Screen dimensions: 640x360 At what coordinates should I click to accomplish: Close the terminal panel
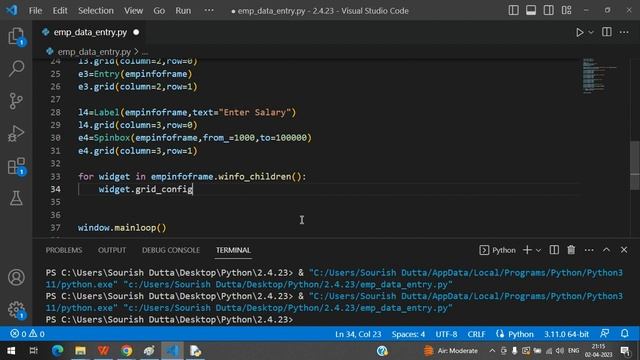(x=624, y=250)
